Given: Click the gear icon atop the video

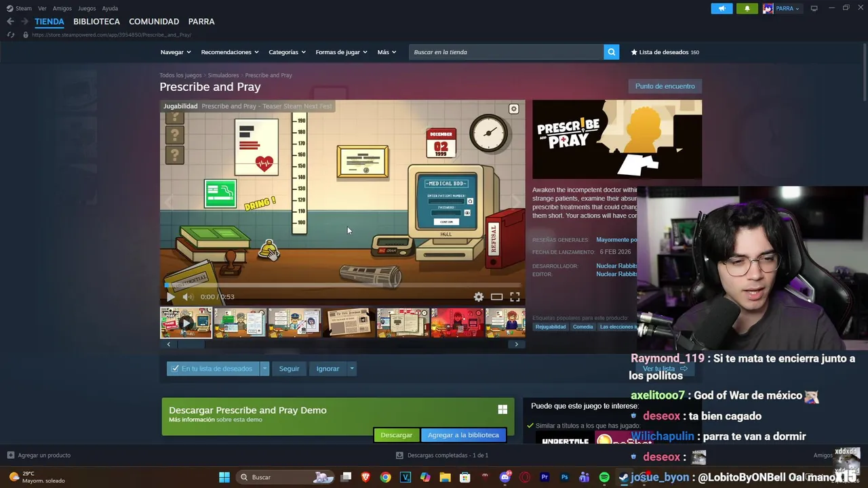Looking at the screenshot, I should click(x=513, y=108).
